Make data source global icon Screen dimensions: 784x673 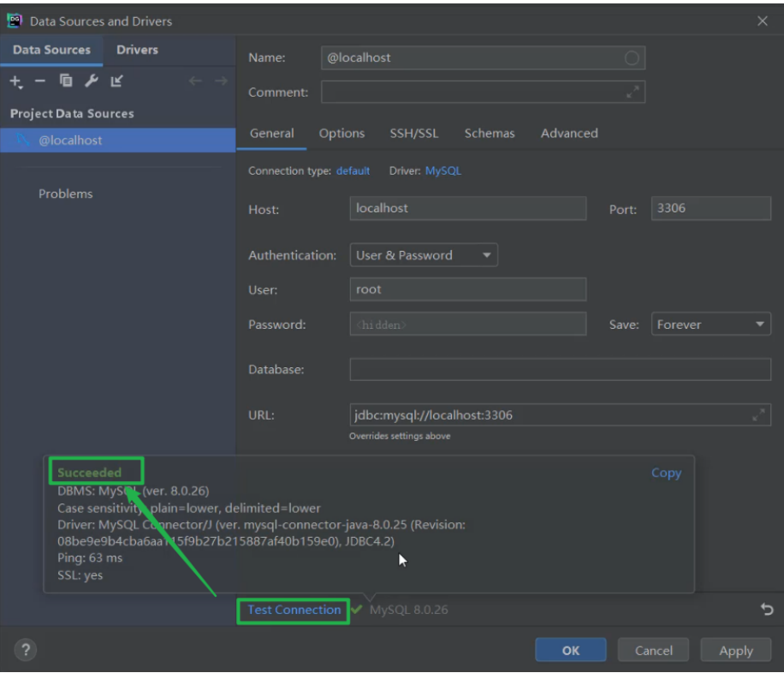[x=116, y=80]
